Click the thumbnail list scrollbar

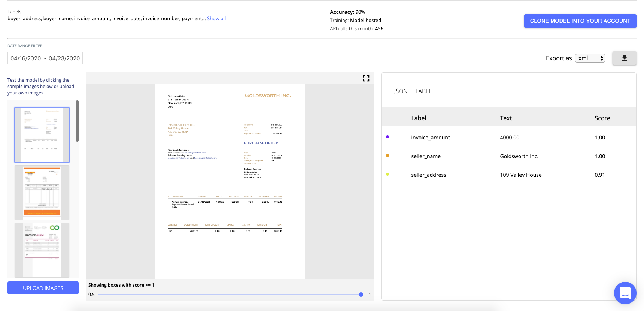coord(77,121)
